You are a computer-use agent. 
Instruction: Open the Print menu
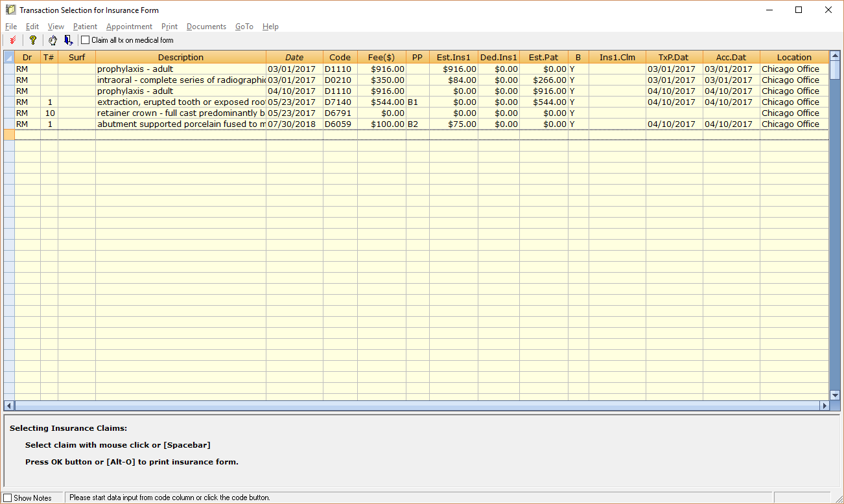[169, 27]
